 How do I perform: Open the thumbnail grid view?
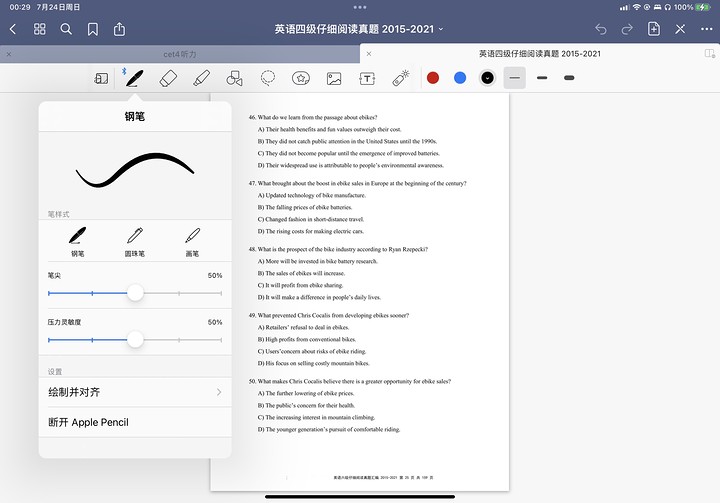tap(39, 29)
